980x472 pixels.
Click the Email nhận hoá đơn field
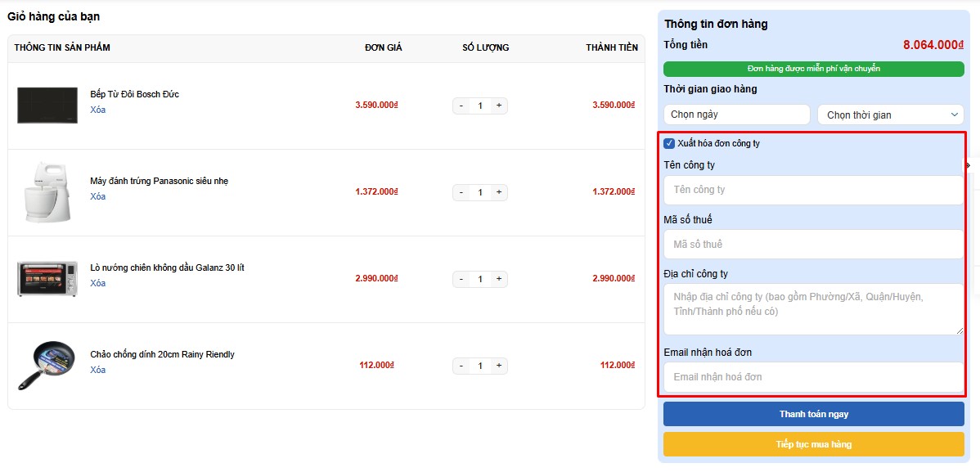point(813,377)
